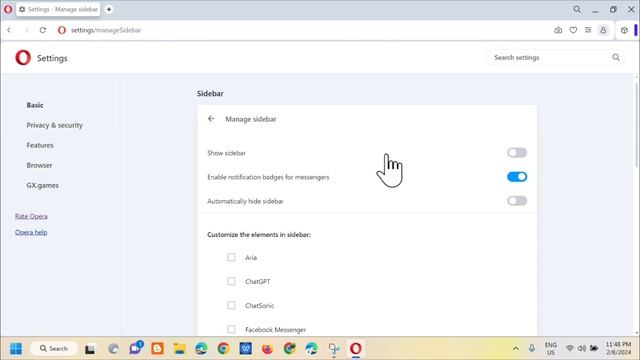The width and height of the screenshot is (640, 360).
Task: Take a snapshot with the camera icon
Action: click(558, 30)
